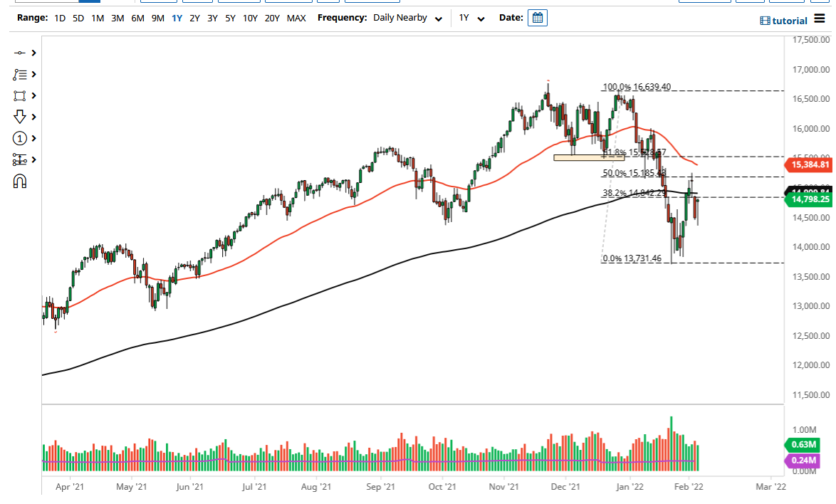Select the Fibonacci retracement tool

point(19,159)
